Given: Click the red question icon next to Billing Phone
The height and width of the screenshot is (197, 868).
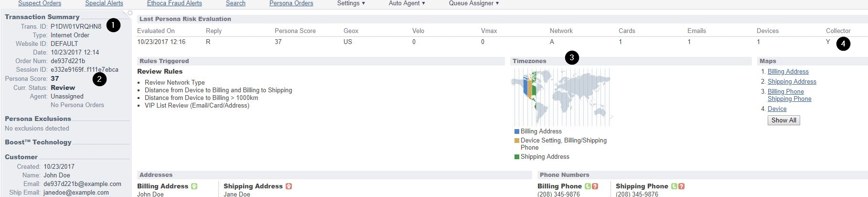Looking at the screenshot, I should pos(595,186).
